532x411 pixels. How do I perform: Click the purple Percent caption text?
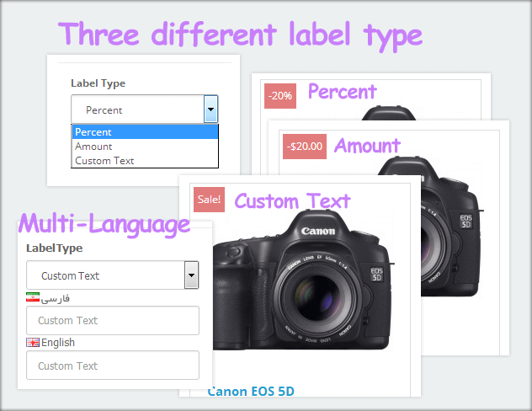[x=342, y=91]
